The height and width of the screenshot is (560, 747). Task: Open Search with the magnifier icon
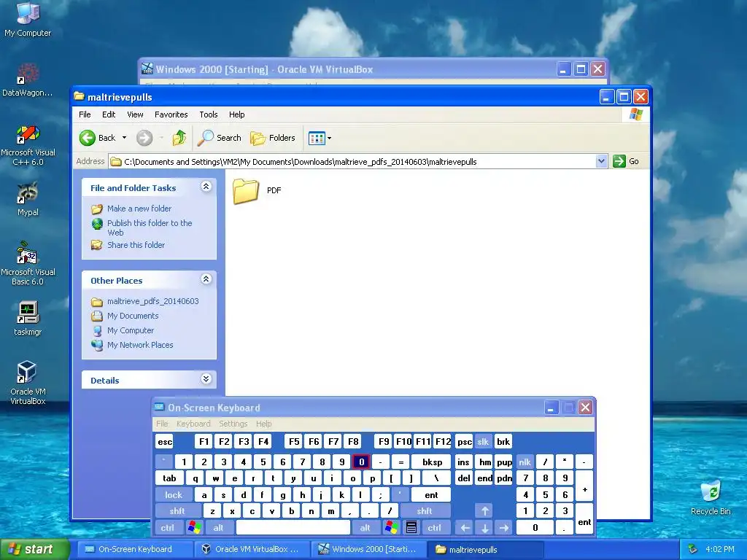tap(206, 138)
